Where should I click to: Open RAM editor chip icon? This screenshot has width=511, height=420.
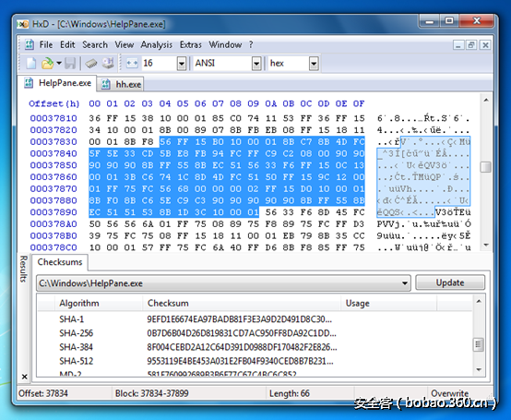coord(91,64)
